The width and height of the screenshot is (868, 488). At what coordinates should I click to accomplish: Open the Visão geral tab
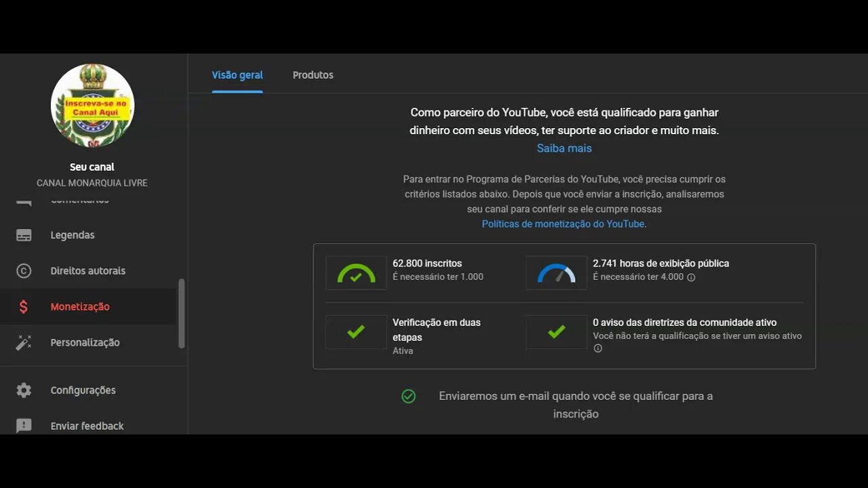(x=237, y=75)
